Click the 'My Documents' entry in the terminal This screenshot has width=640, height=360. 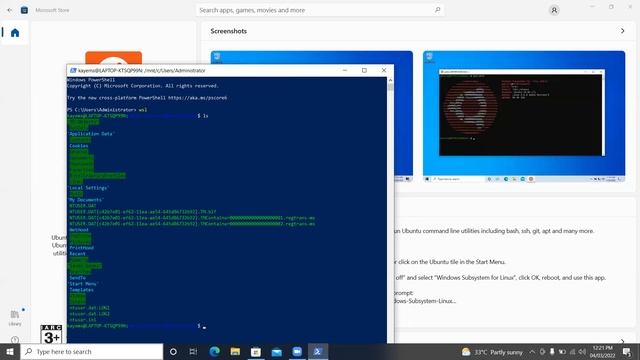click(x=86, y=200)
